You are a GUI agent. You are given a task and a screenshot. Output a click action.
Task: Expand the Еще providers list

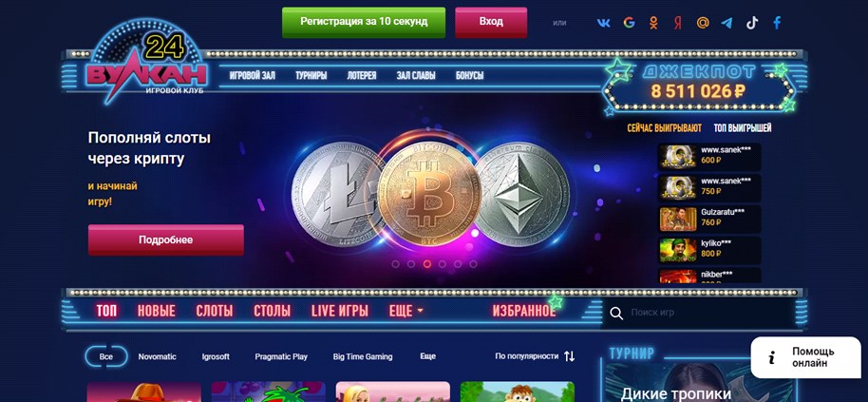(x=427, y=356)
